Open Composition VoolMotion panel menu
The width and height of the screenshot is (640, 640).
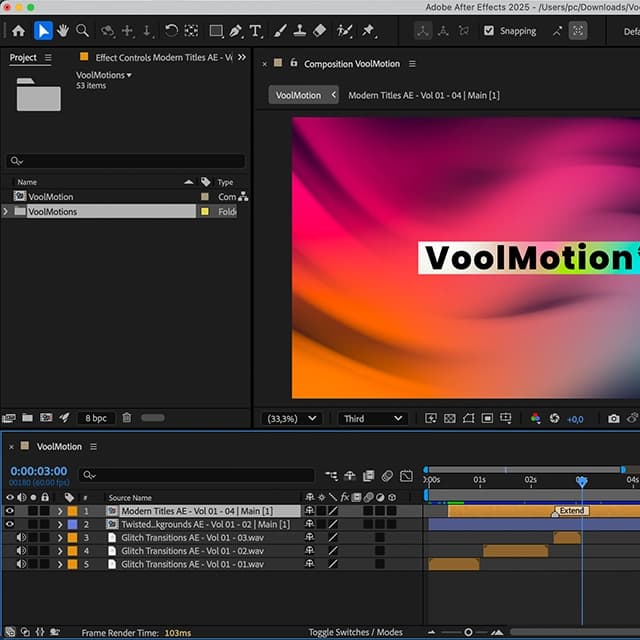412,64
